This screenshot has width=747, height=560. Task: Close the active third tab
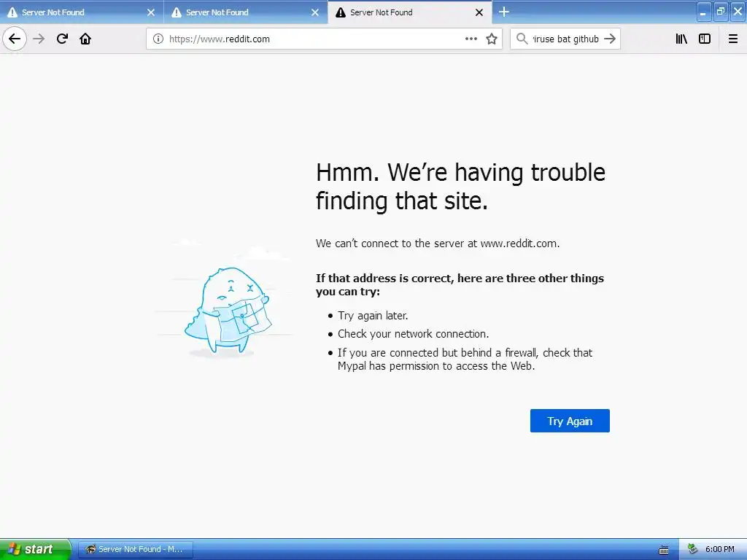tap(479, 12)
